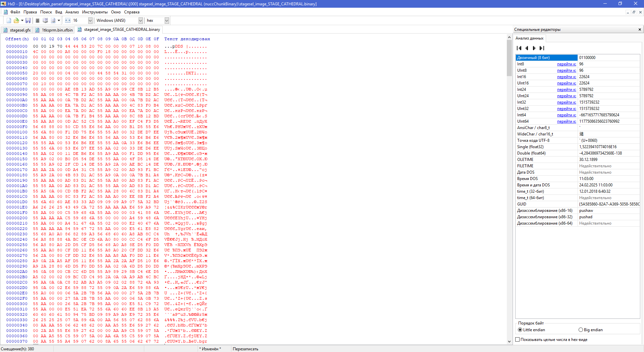Go to next byte in data inspector
The height and width of the screenshot is (352, 644).
click(534, 48)
